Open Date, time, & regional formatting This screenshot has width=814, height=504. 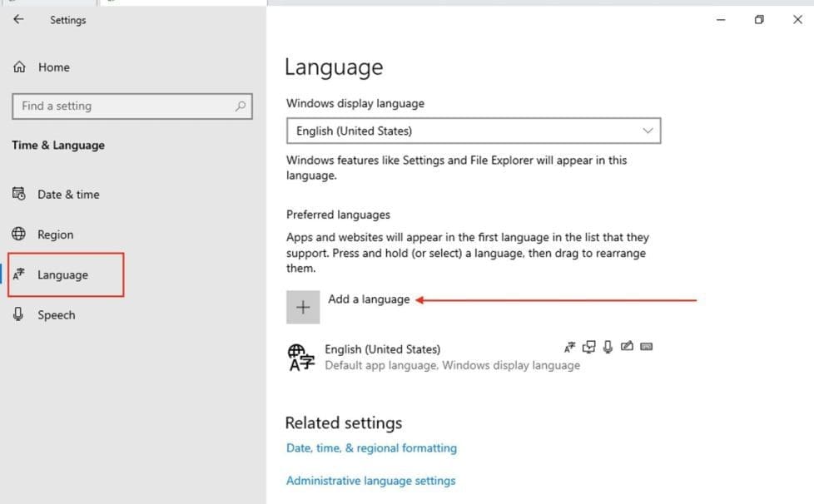[370, 447]
